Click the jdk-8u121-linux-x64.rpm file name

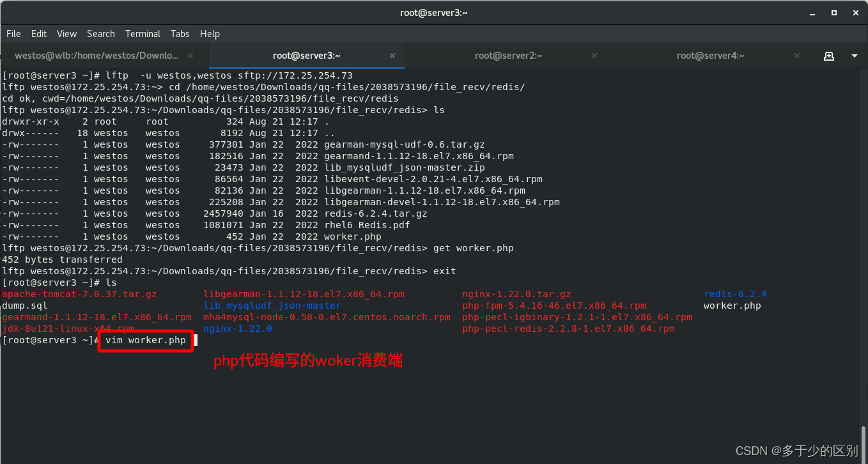coord(68,329)
